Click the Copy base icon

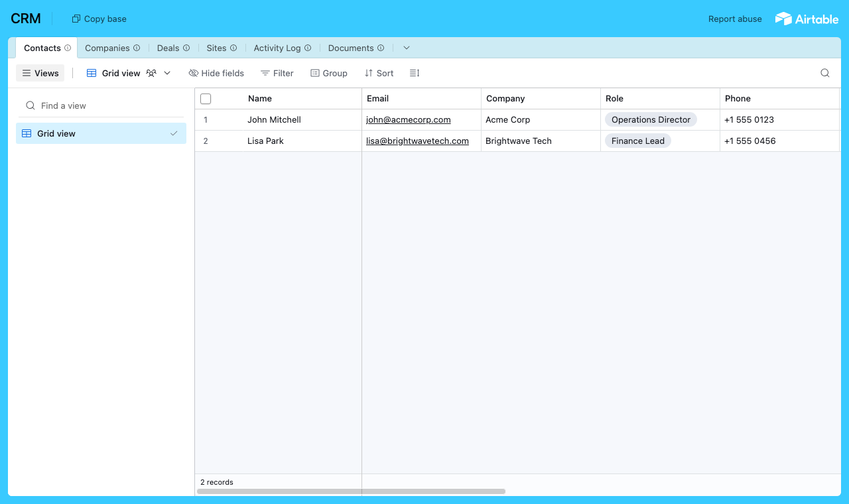[x=76, y=19]
